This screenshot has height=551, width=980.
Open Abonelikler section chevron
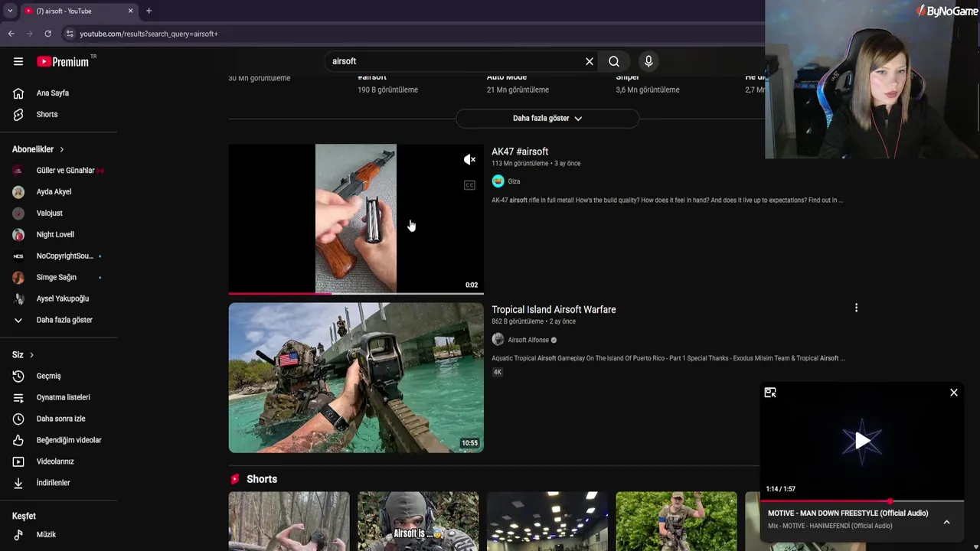click(x=61, y=150)
